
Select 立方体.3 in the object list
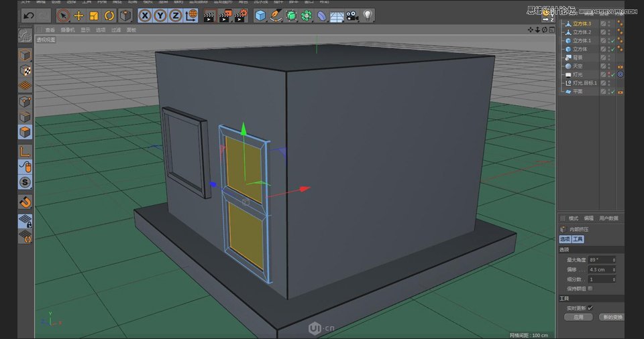click(x=582, y=24)
